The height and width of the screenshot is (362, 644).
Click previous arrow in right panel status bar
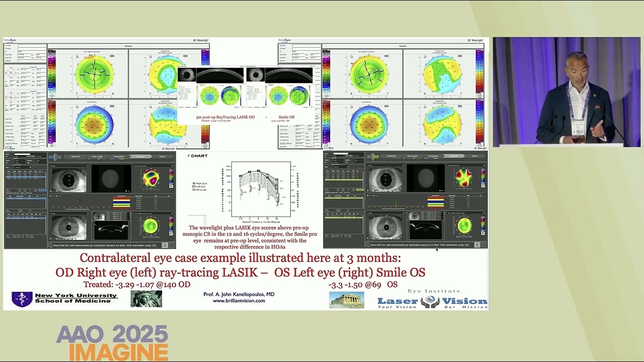(477, 245)
